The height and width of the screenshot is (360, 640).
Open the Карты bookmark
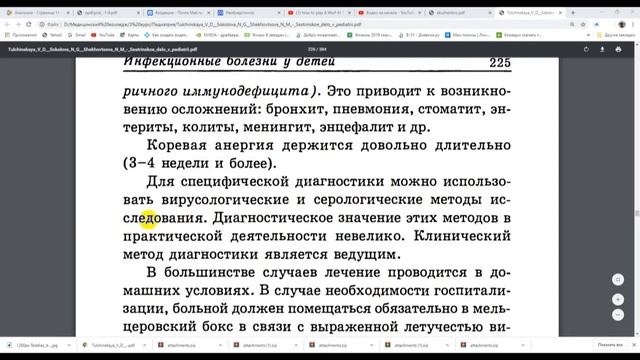coord(129,35)
